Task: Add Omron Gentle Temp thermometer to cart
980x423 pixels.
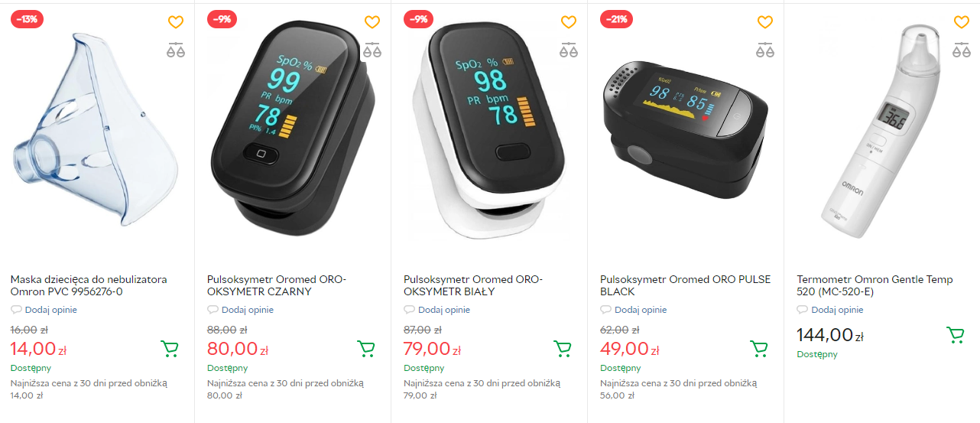Action: 955,334
